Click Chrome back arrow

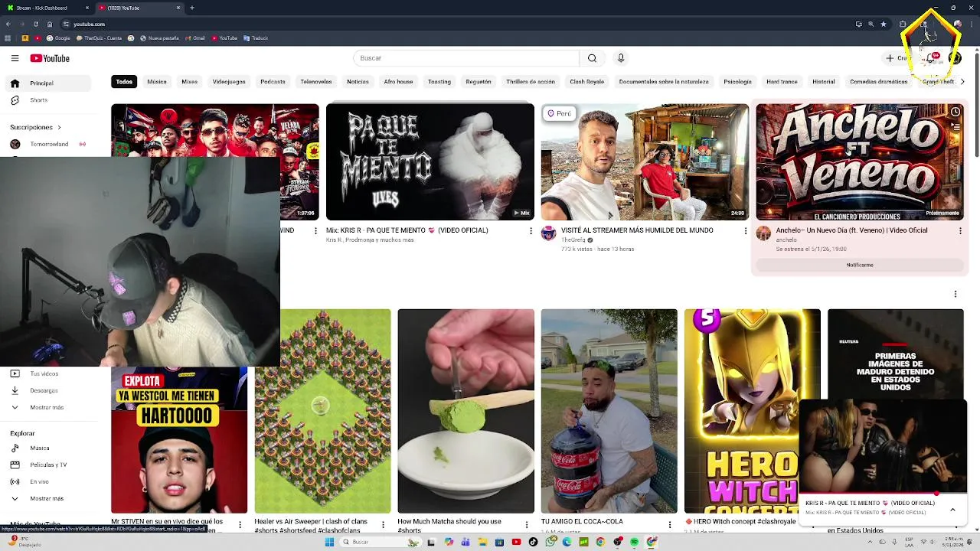point(8,24)
